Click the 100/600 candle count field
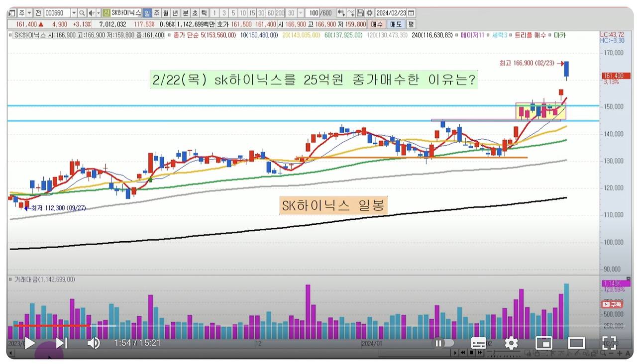This screenshot has width=637, height=364. (x=318, y=13)
